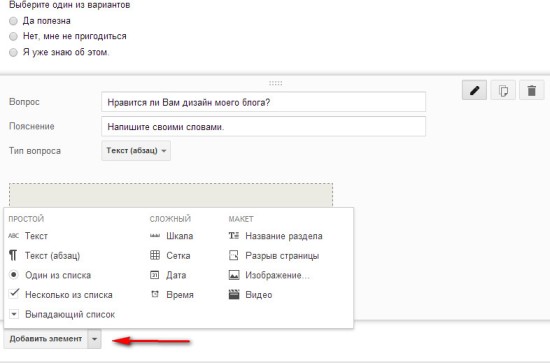Select the Да полезна radio option
Image resolution: width=550 pixels, height=363 pixels.
(x=13, y=21)
